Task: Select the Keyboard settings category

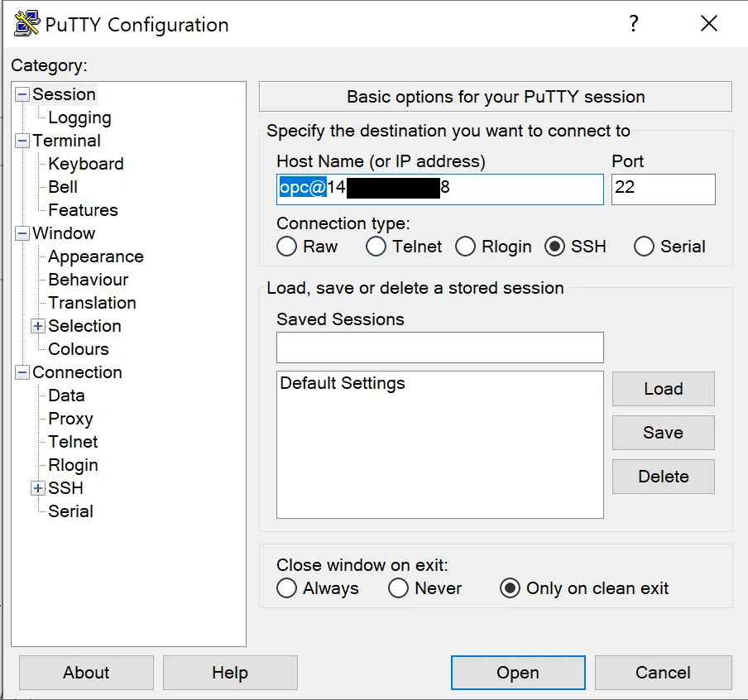Action: click(x=86, y=164)
